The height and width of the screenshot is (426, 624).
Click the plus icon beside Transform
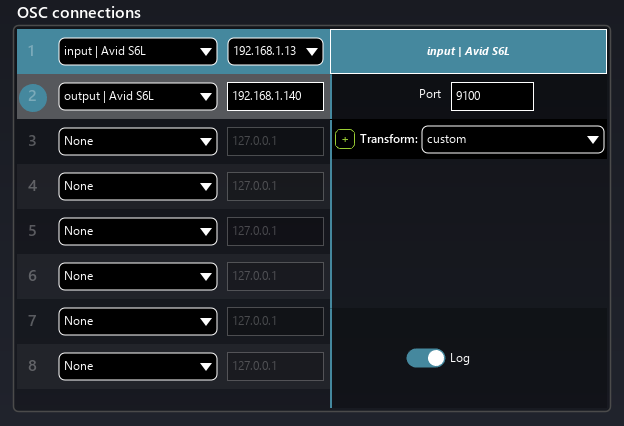coord(345,140)
